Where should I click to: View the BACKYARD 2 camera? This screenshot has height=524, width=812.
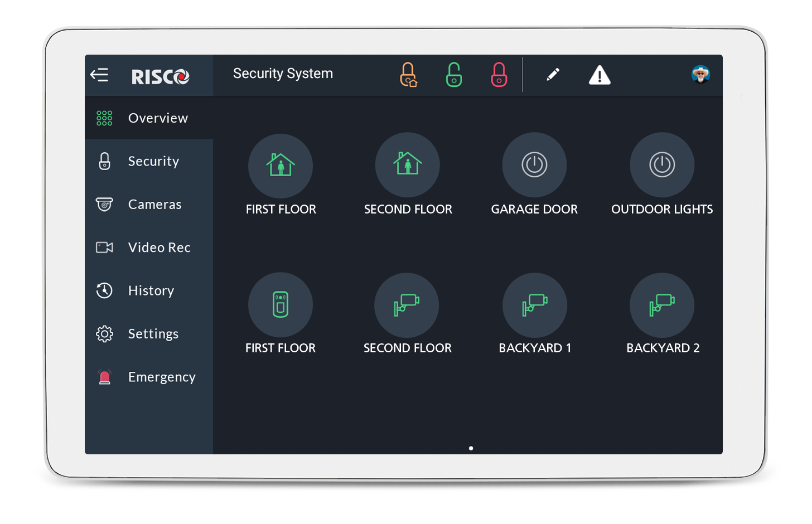[x=662, y=305]
